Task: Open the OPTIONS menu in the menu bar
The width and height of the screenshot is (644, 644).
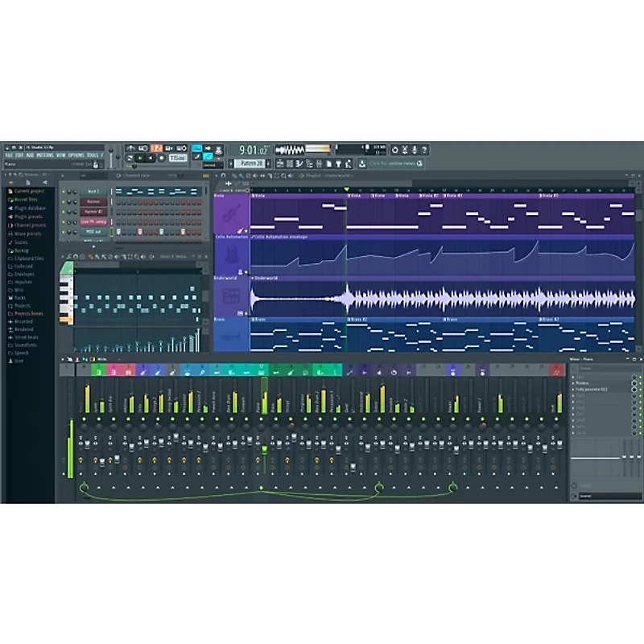Action: (x=75, y=155)
